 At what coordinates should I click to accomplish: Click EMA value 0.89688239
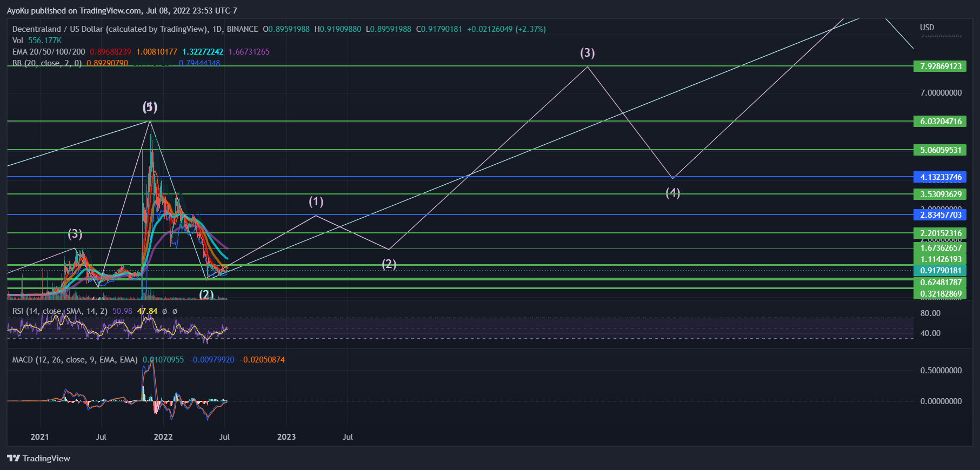click(110, 52)
